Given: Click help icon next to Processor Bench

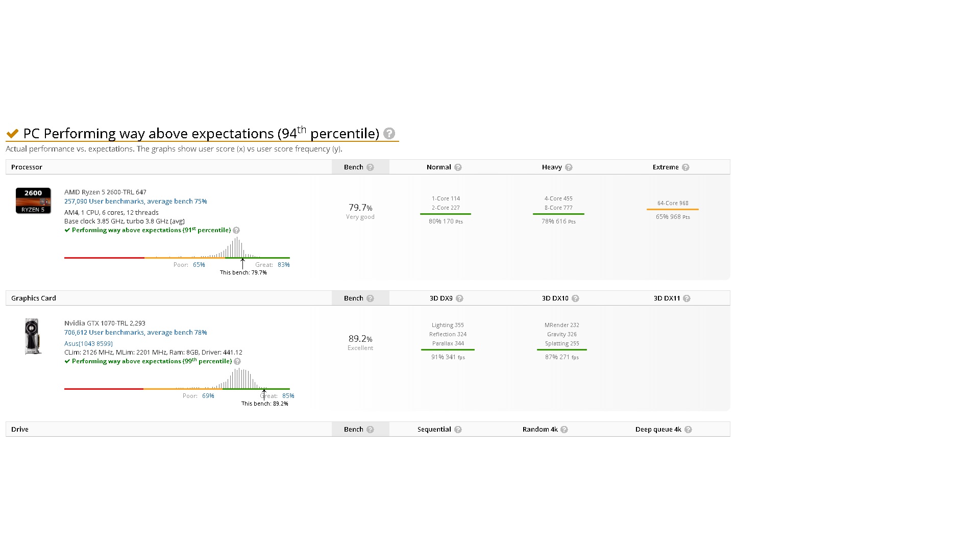Looking at the screenshot, I should pos(370,167).
